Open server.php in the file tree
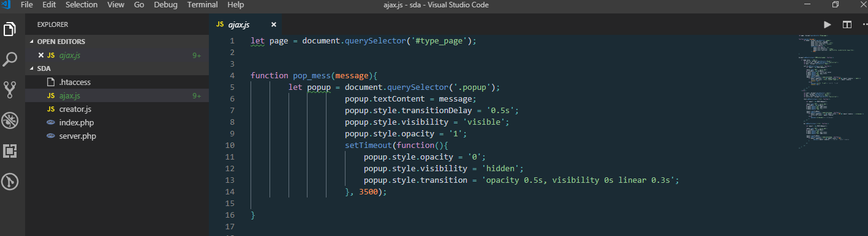The image size is (868, 236). pyautogui.click(x=116, y=136)
